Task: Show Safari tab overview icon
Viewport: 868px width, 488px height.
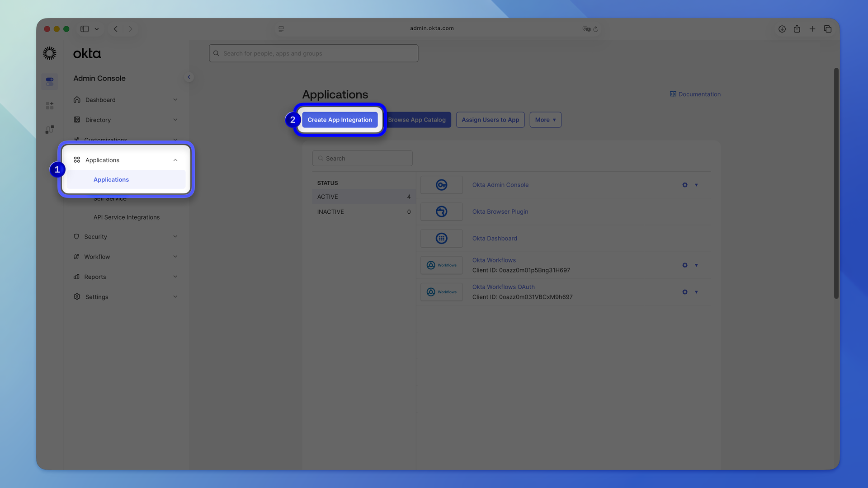Action: tap(828, 29)
